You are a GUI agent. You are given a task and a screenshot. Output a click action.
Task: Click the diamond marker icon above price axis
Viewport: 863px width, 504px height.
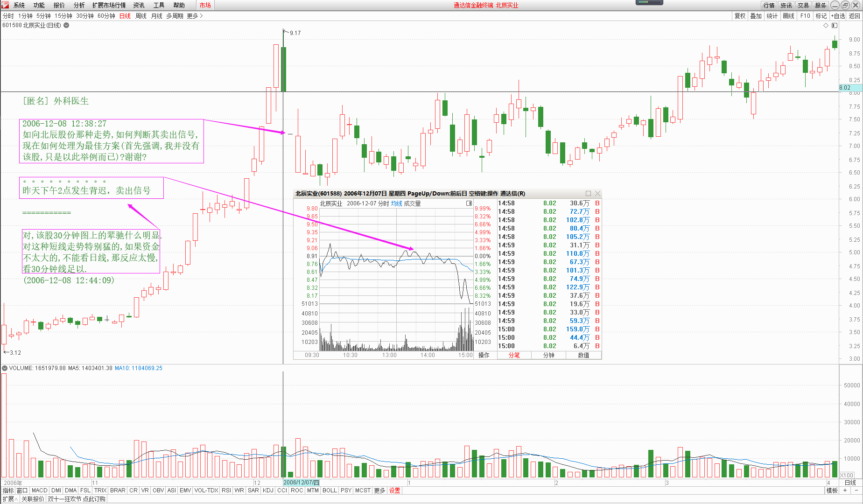826,25
